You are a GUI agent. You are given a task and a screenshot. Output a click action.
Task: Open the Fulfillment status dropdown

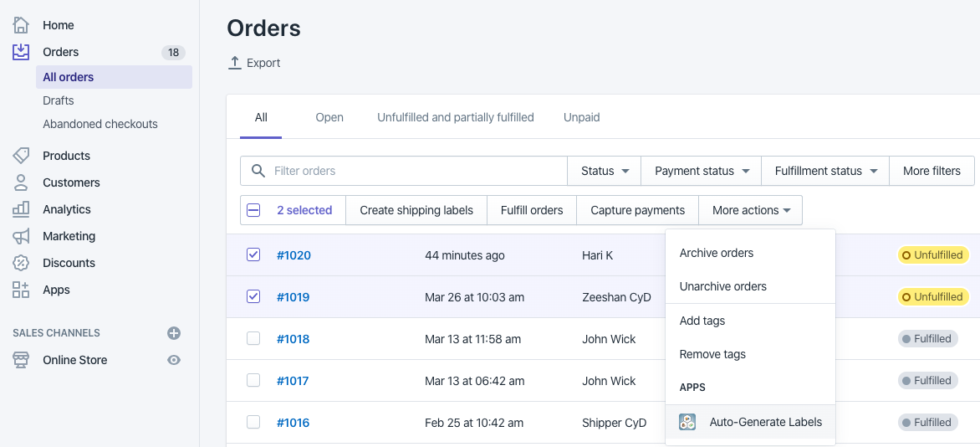tap(825, 171)
